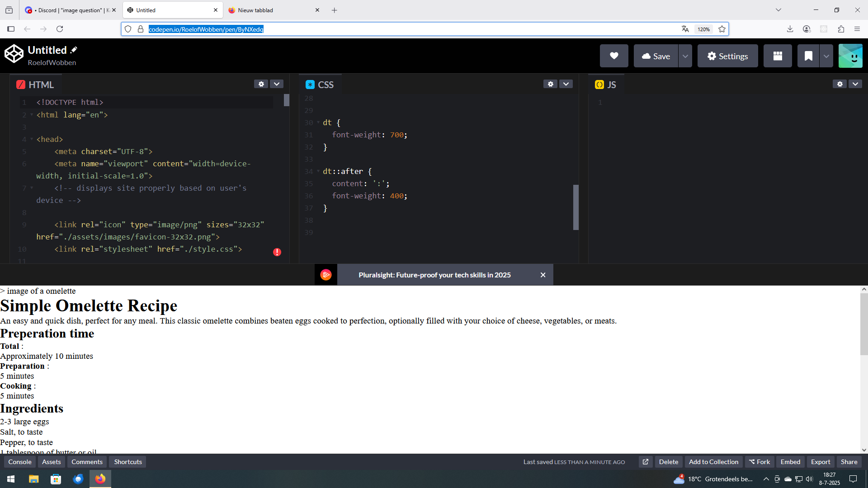Expand JS editor dropdown menu

coord(855,84)
